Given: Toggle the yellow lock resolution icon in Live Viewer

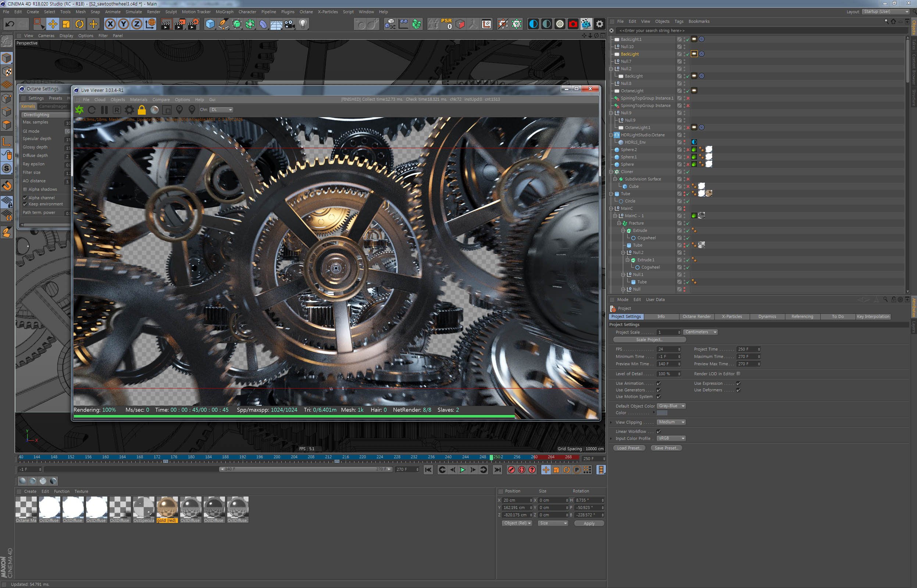Looking at the screenshot, I should [x=142, y=110].
